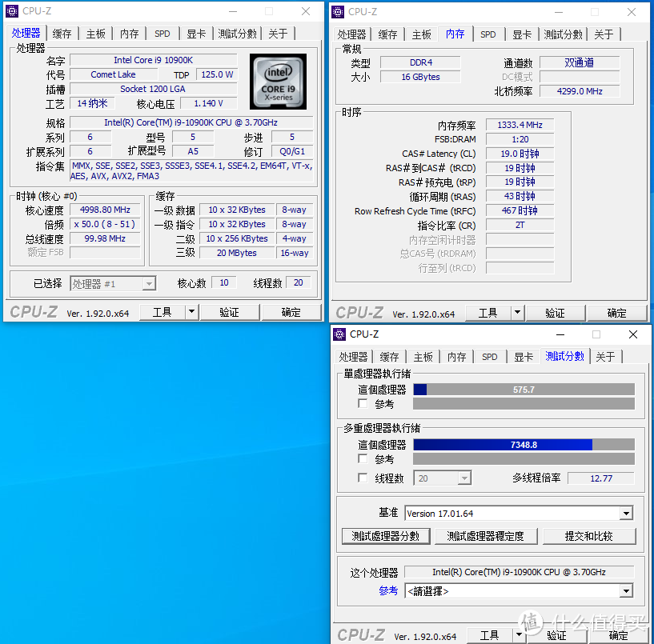Viewport: 654px width, 644px height.
Task: Click the single-thread 575.7 score bar
Action: coord(524,390)
